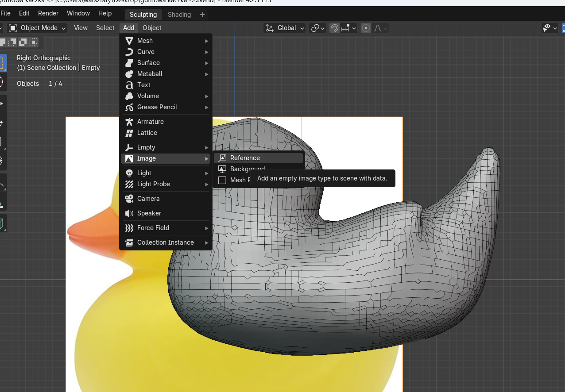Open the Image submenu entry

[x=166, y=158]
